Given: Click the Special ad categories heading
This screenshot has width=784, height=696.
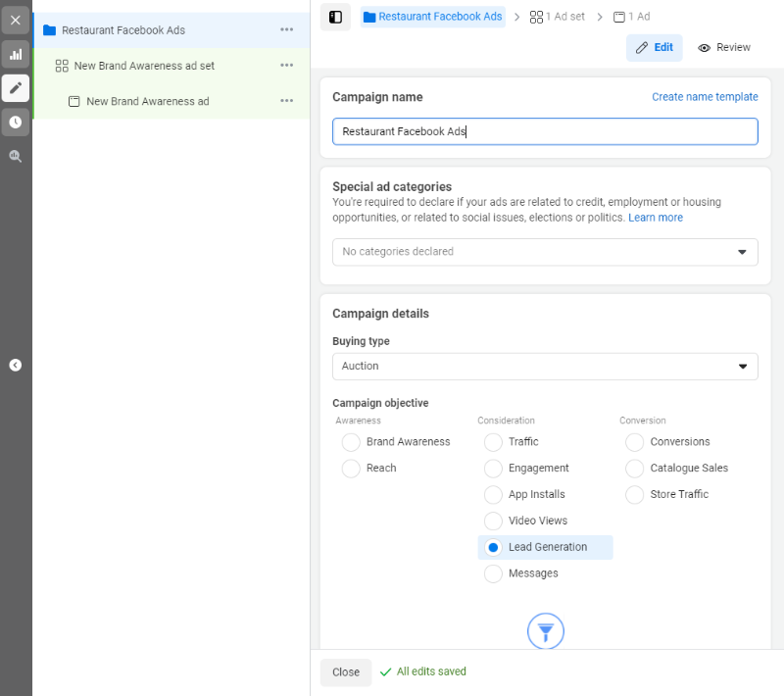Looking at the screenshot, I should (392, 186).
